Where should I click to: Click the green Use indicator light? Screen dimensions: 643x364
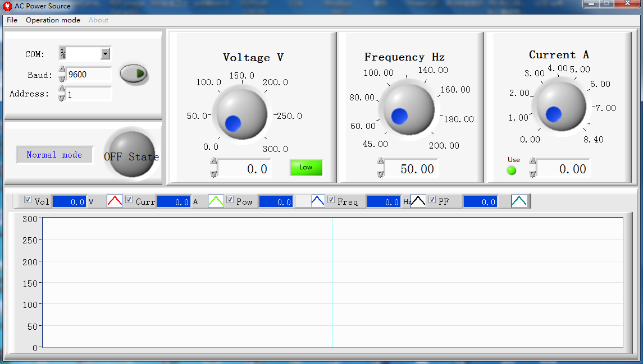point(512,171)
